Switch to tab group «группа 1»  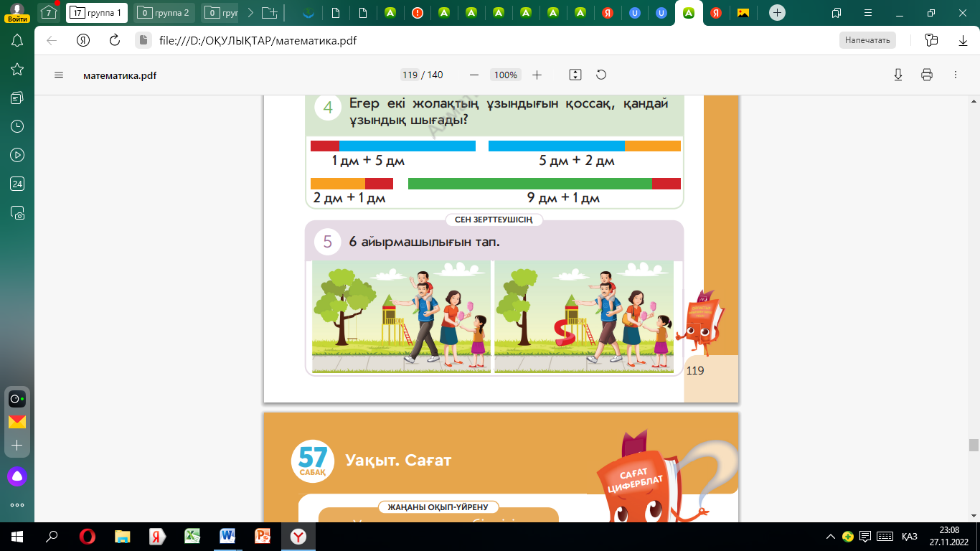pyautogui.click(x=97, y=13)
